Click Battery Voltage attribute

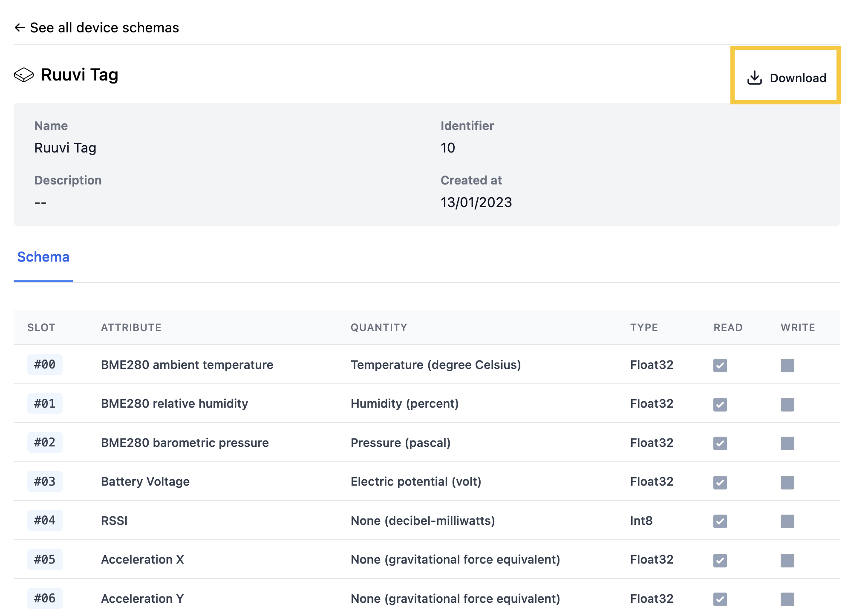[x=145, y=481]
